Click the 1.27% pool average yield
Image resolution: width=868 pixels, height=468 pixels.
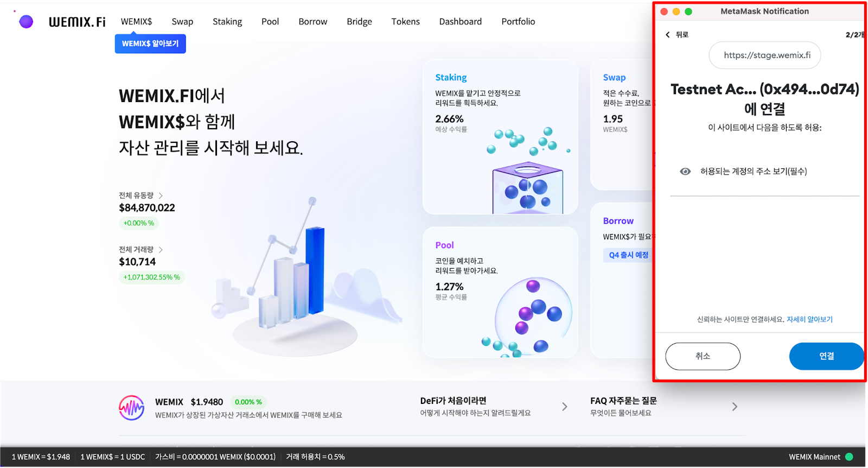449,287
